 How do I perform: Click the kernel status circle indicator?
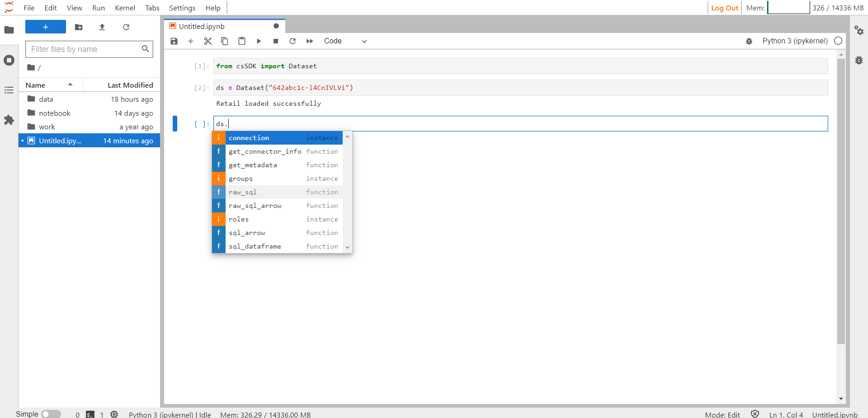click(x=838, y=41)
